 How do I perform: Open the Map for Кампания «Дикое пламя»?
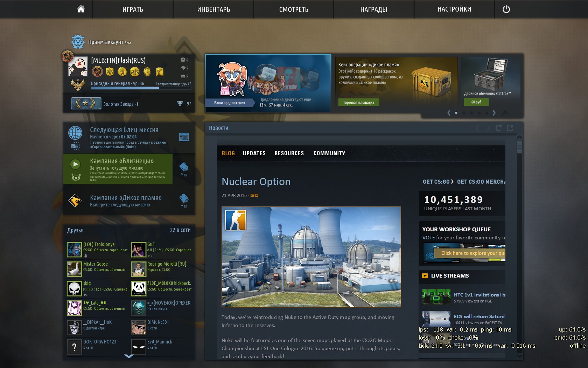(x=184, y=200)
